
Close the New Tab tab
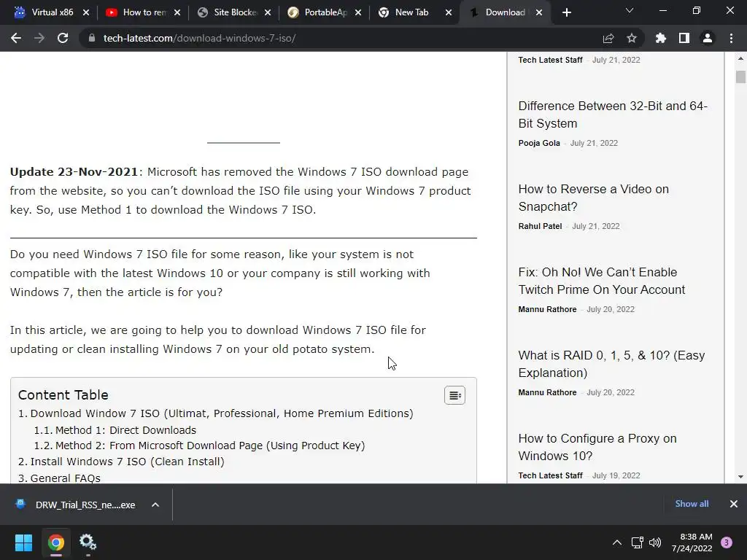pos(449,12)
